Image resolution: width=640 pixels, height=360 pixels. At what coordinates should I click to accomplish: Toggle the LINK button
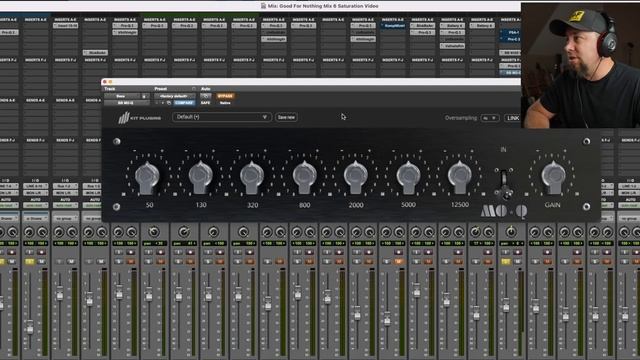click(x=513, y=118)
